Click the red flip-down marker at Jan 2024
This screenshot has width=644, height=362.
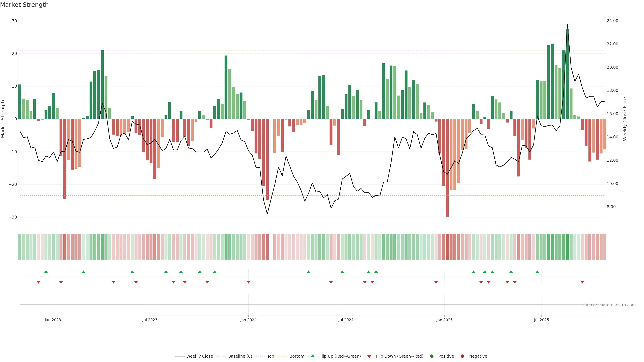click(249, 282)
